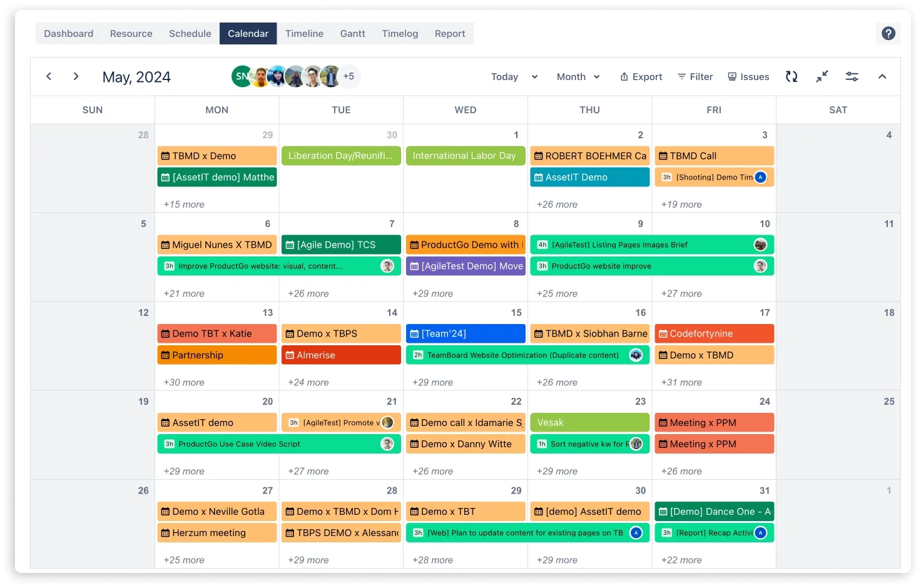Select the green Vesak holiday event

coord(589,423)
